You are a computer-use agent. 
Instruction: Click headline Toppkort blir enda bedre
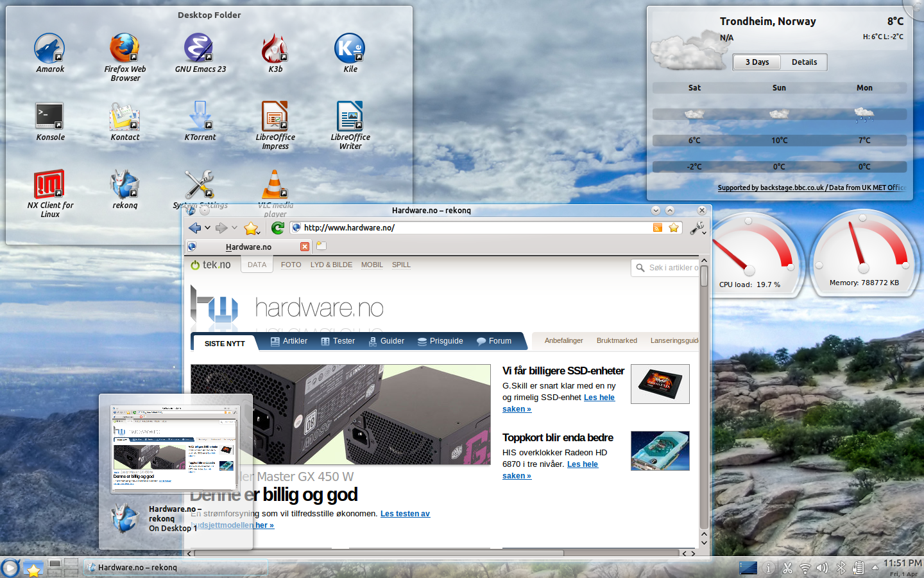pyautogui.click(x=558, y=437)
